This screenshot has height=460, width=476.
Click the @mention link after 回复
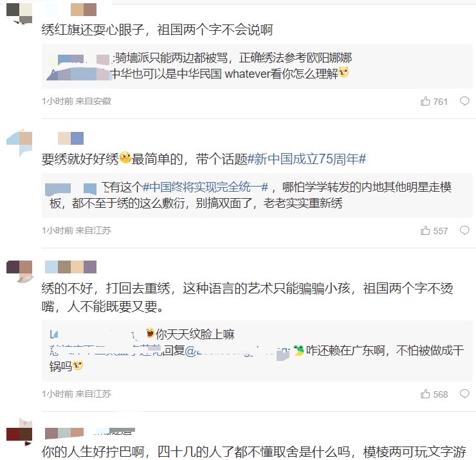coord(237,351)
